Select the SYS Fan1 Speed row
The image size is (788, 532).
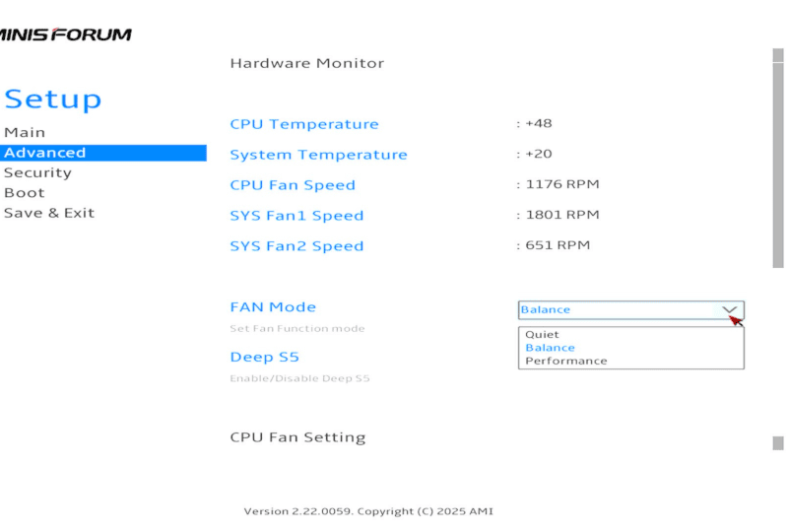296,216
